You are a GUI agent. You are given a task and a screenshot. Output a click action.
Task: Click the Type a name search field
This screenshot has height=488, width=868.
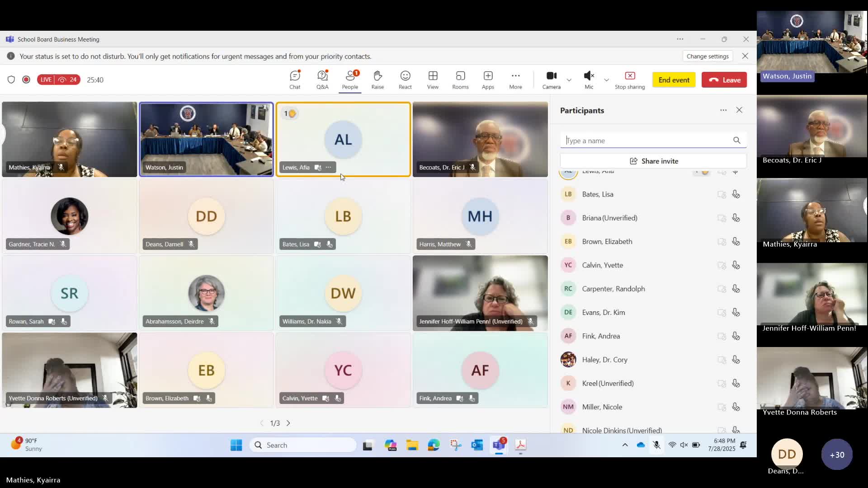646,141
